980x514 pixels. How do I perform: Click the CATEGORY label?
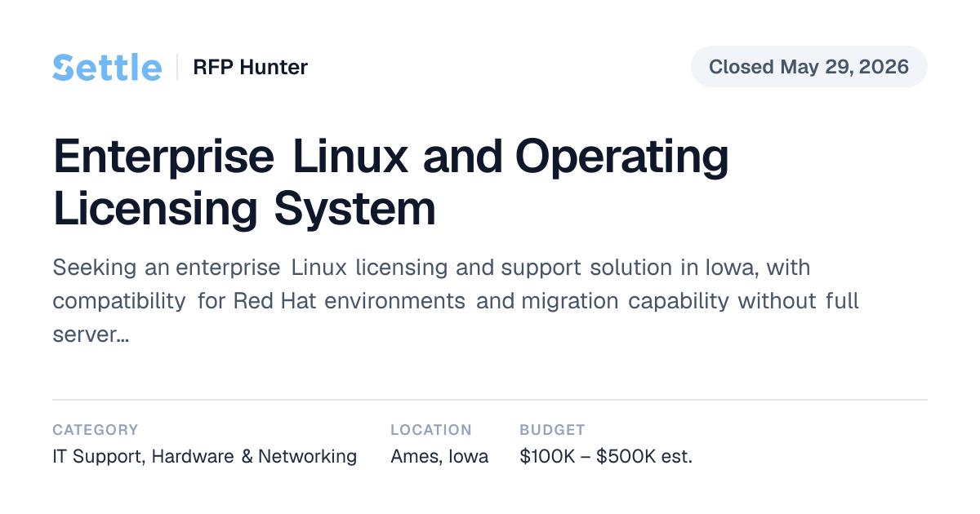click(96, 430)
